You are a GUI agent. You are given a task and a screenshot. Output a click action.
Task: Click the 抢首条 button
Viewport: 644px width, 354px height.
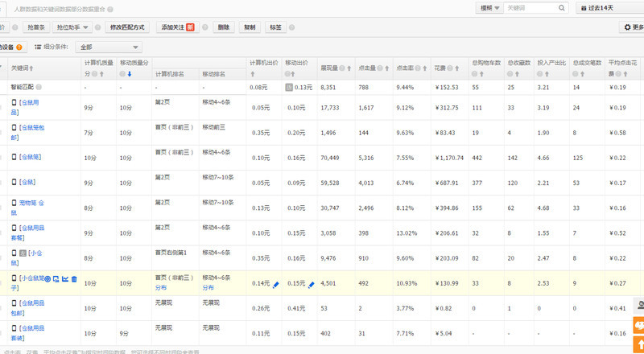[36, 27]
